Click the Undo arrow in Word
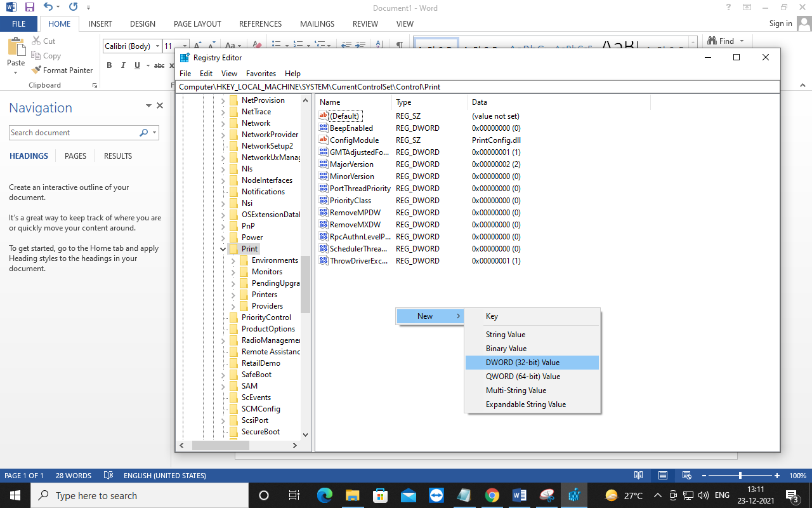812x508 pixels. pos(48,8)
